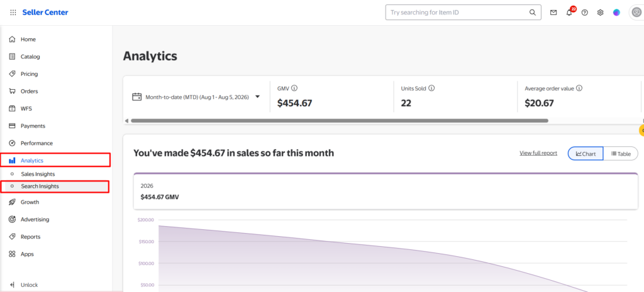This screenshot has height=292, width=644.
Task: Open the help question mark icon
Action: coord(585,13)
